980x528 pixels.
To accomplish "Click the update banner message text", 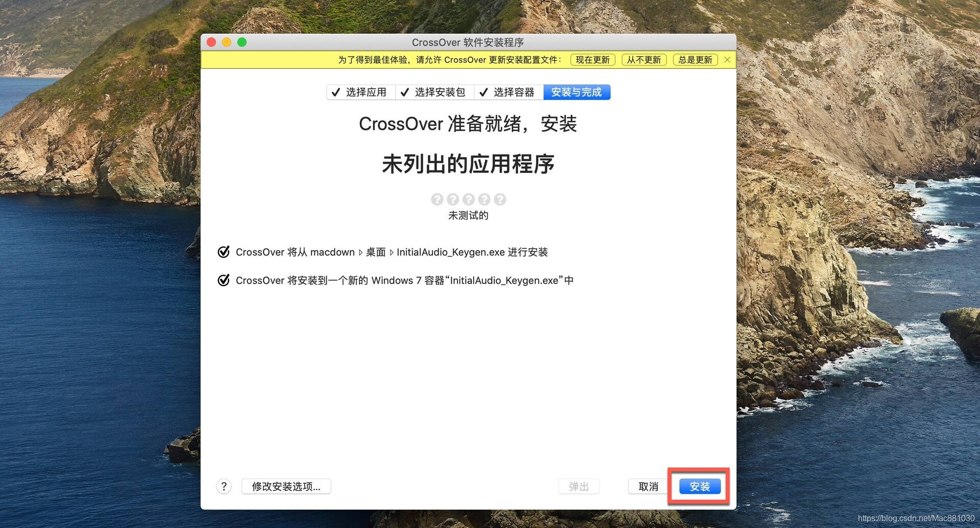I will coord(450,60).
